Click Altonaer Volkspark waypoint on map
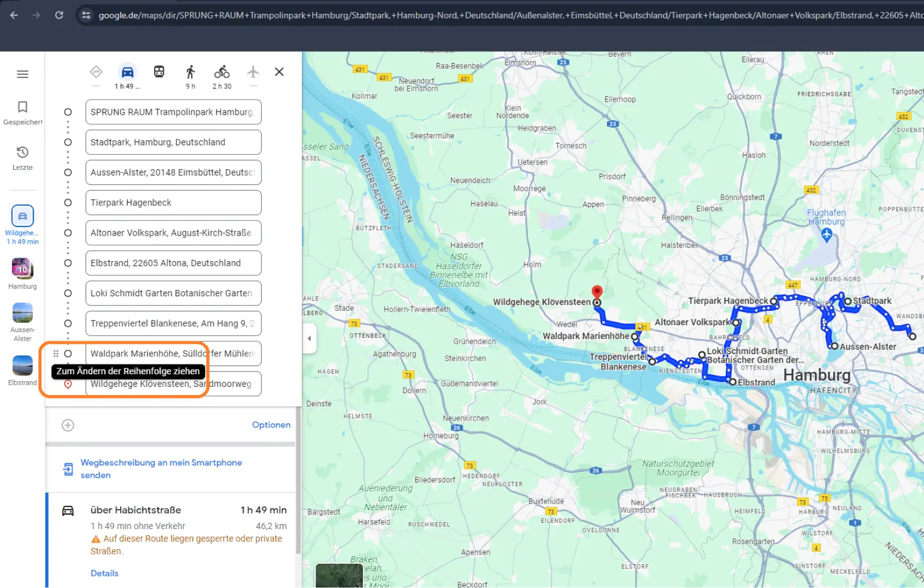 pyautogui.click(x=736, y=322)
